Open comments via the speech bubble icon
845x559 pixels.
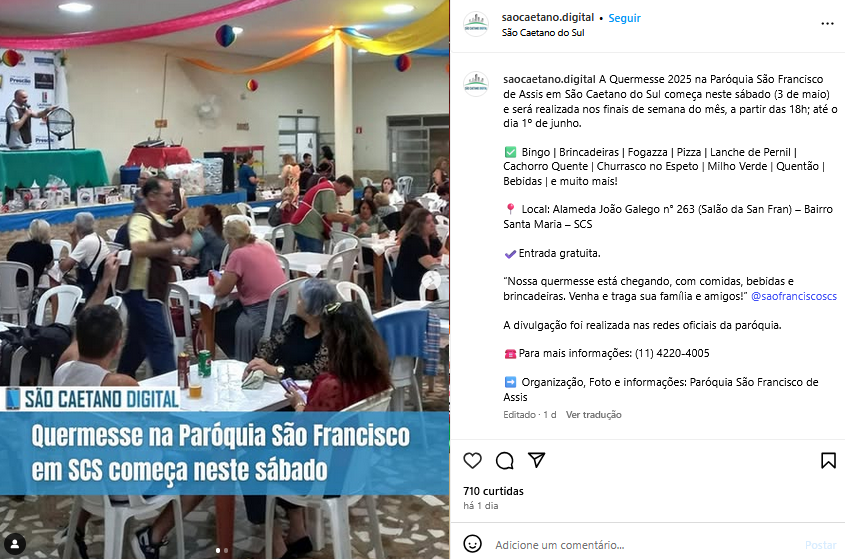point(504,460)
